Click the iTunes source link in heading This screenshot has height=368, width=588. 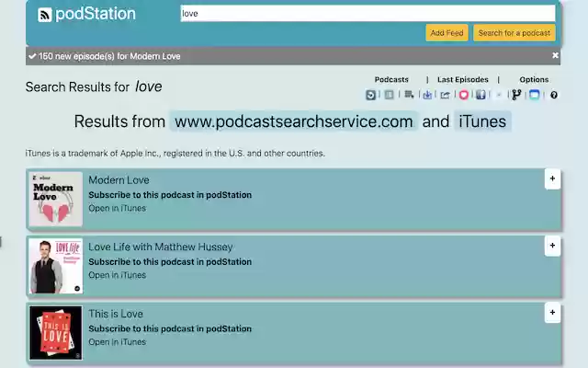[482, 121]
